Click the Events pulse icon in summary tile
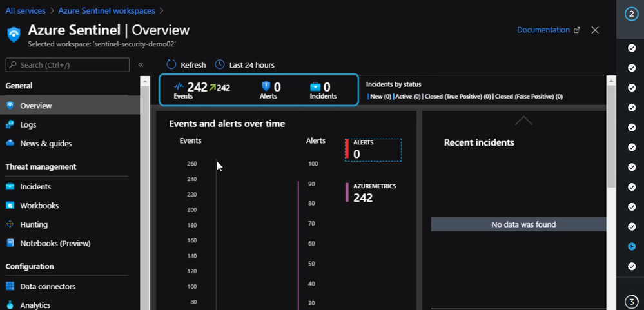Viewport: 644px width, 310px height. [179, 86]
